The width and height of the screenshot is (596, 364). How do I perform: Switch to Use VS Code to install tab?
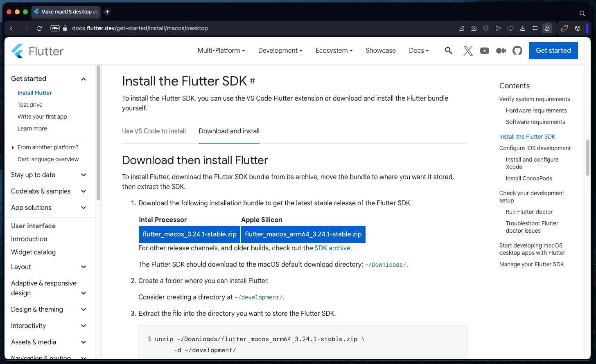(154, 131)
